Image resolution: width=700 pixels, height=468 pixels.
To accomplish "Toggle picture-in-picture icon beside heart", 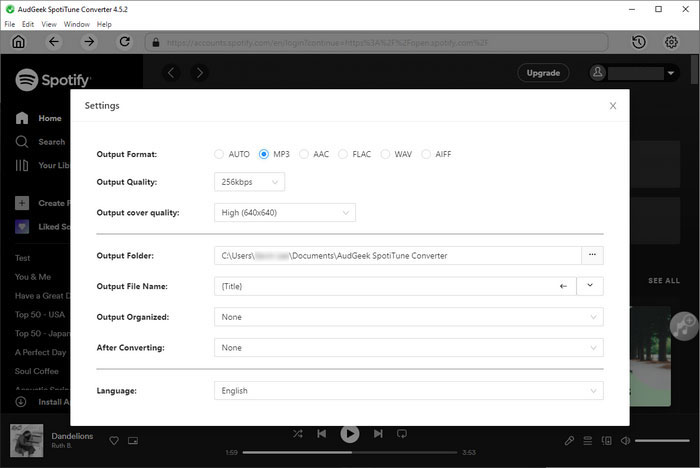I will coord(133,441).
